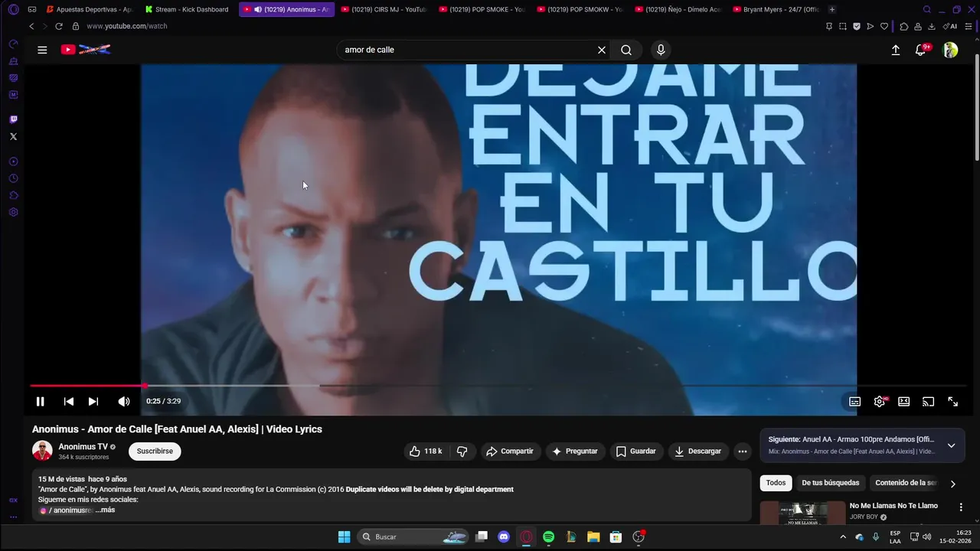
Task: Toggle subtitles on the video player
Action: [855, 401]
